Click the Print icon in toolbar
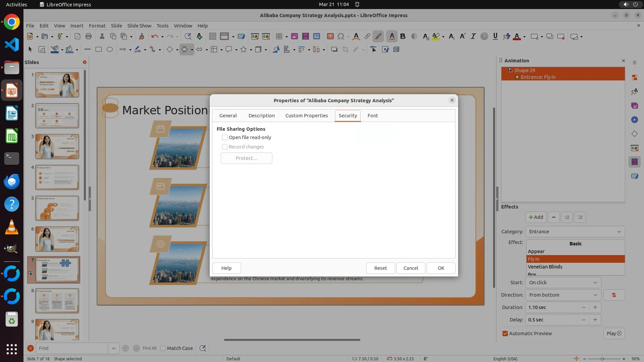 coord(89,37)
